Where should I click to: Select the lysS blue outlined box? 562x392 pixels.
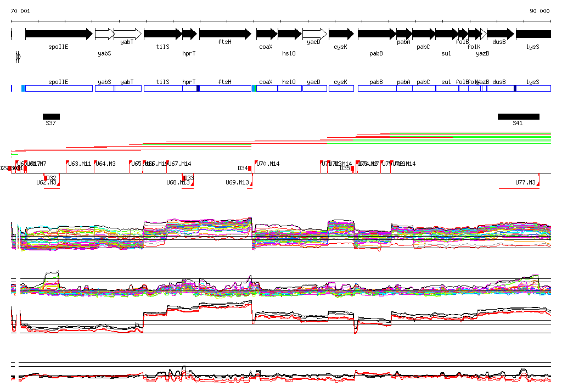[x=533, y=88]
